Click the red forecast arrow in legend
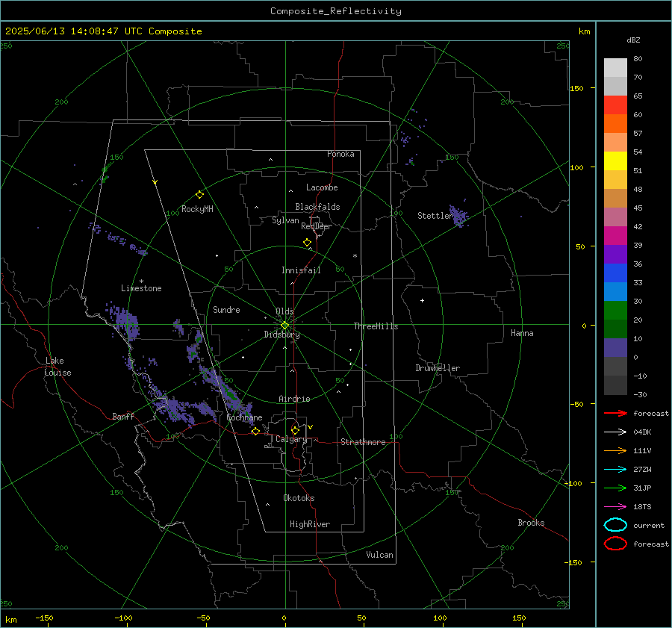Screen dimensions: 672x628 coord(615,413)
